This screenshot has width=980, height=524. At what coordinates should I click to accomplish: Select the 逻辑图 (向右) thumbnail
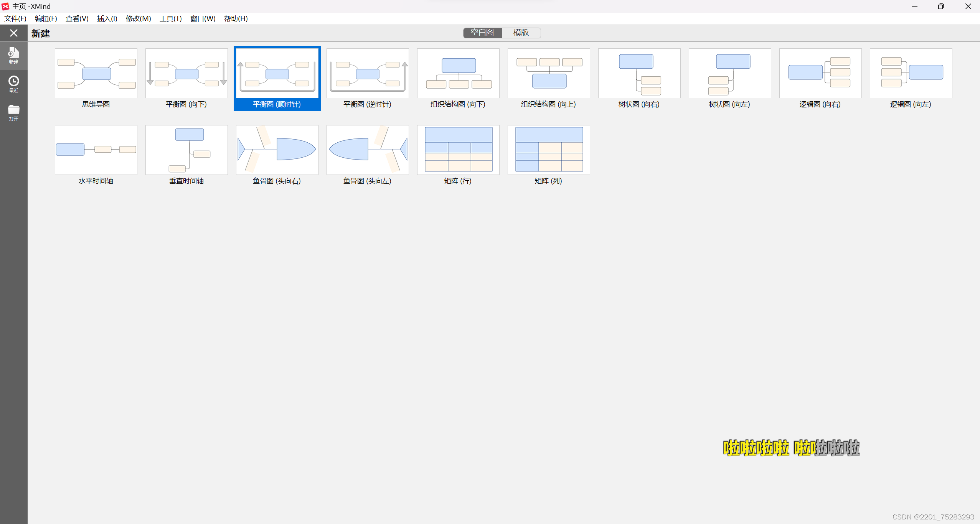[x=820, y=73]
